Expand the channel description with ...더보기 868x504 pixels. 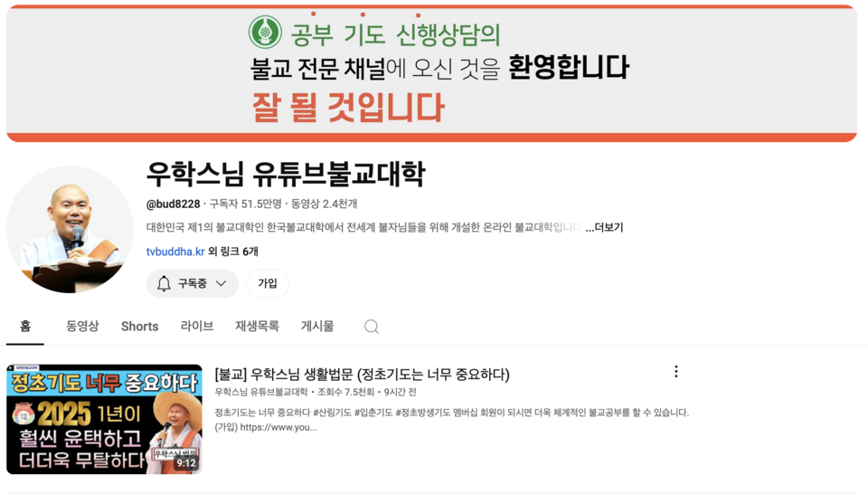(604, 228)
